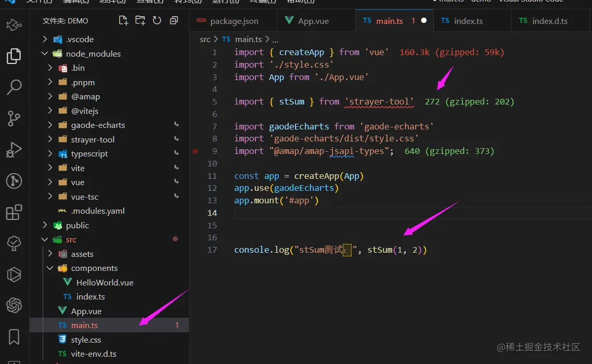Select main.ts in the Explorer tree
Viewport: 592px width, 364px height.
pyautogui.click(x=109, y=325)
